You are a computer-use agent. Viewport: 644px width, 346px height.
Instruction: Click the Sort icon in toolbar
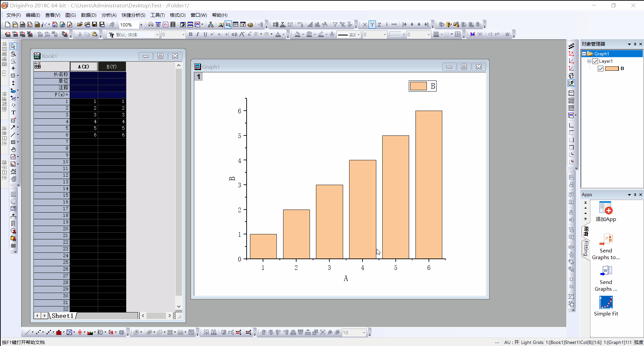[290, 24]
